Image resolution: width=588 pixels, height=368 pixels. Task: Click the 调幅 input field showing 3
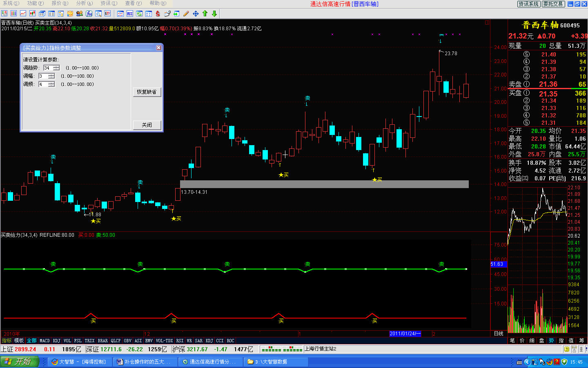43,76
